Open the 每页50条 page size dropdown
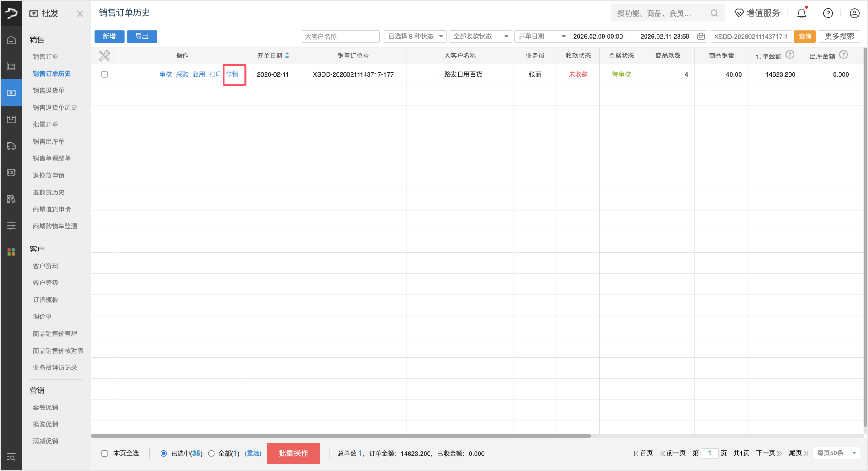The image size is (868, 471). 836,453
